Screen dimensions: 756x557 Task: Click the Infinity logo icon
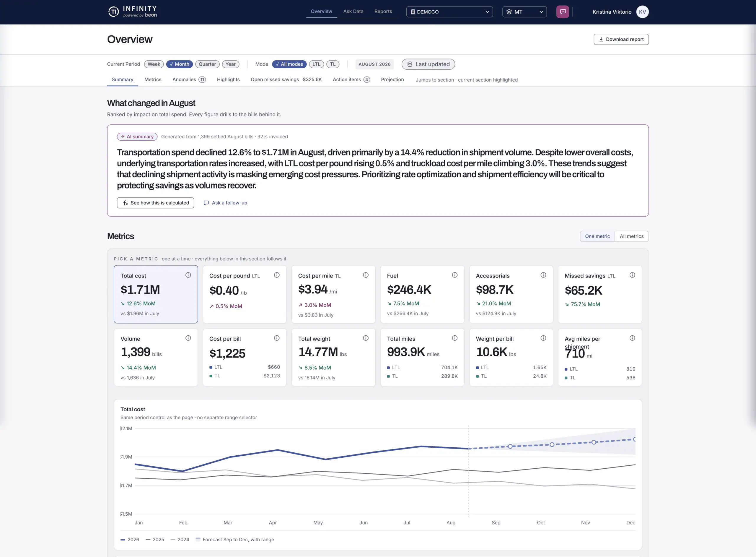tap(113, 12)
